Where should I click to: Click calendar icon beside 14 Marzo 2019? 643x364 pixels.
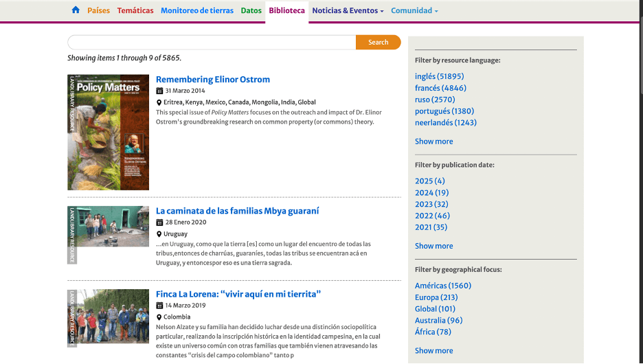[x=159, y=306]
